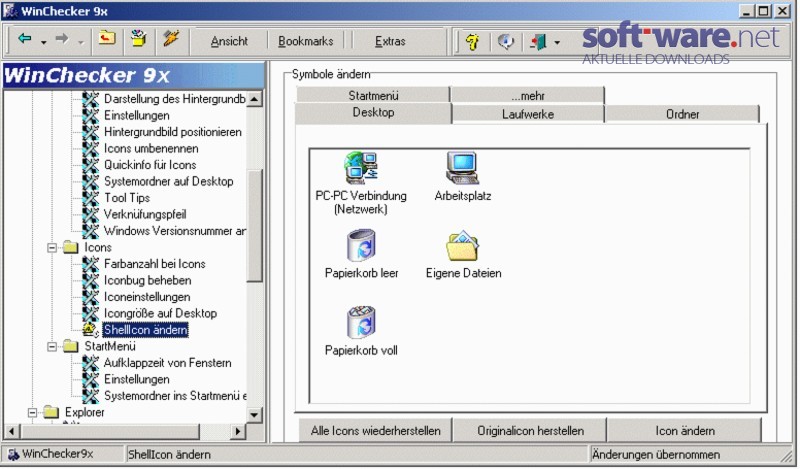Screen dimensions: 800x469
Task: Select Aufklappzeit von Fenstern tree item
Action: coord(167,363)
